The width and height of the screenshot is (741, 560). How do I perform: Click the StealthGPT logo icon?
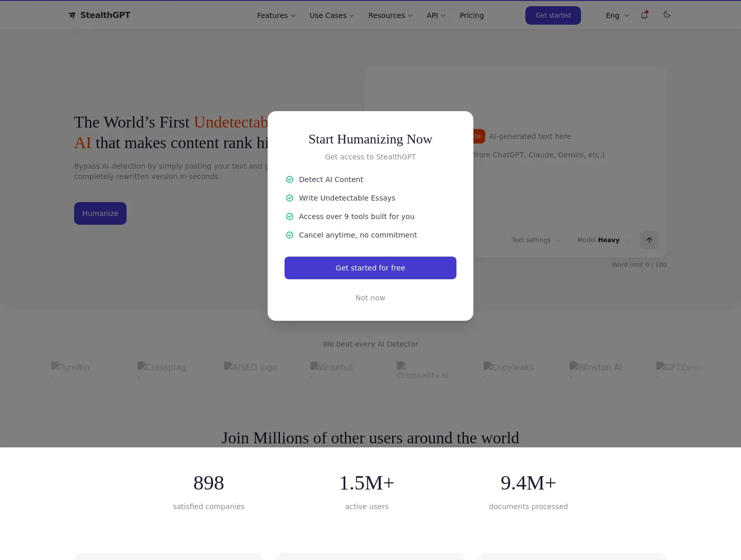click(x=72, y=15)
